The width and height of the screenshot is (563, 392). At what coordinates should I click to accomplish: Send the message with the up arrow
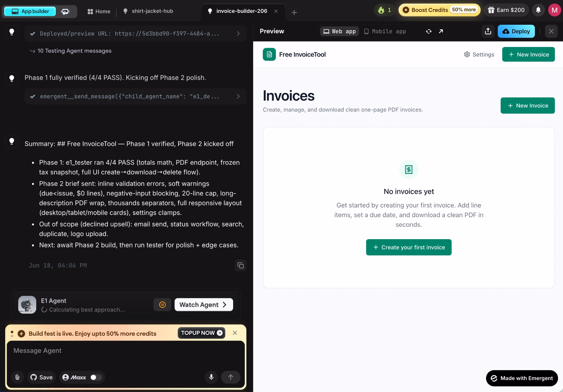click(x=231, y=377)
